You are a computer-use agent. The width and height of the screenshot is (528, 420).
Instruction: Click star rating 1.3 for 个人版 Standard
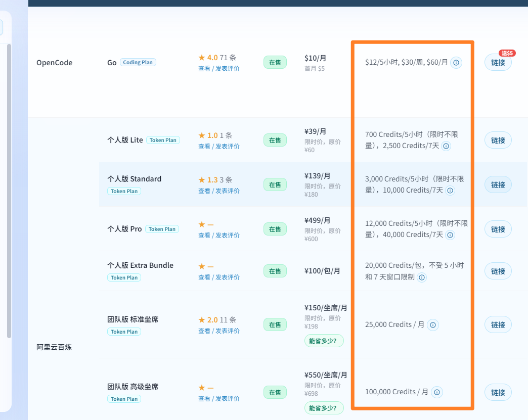pyautogui.click(x=208, y=180)
